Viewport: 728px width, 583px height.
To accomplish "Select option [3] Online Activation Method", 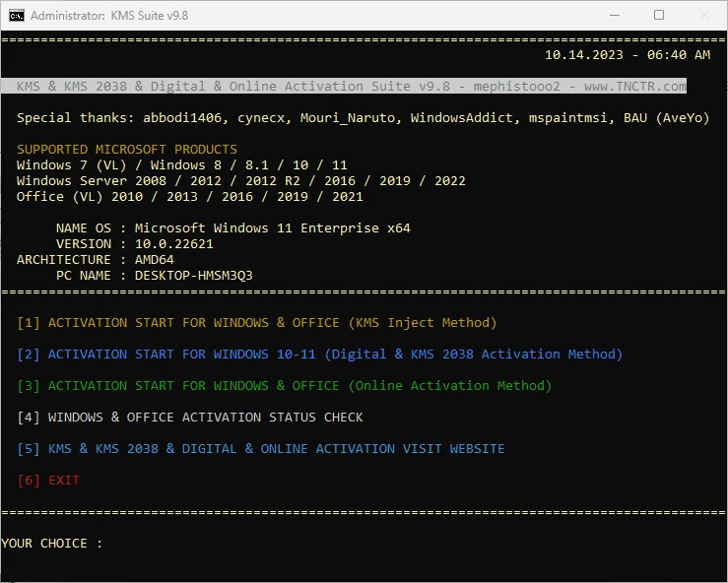I will click(x=284, y=386).
